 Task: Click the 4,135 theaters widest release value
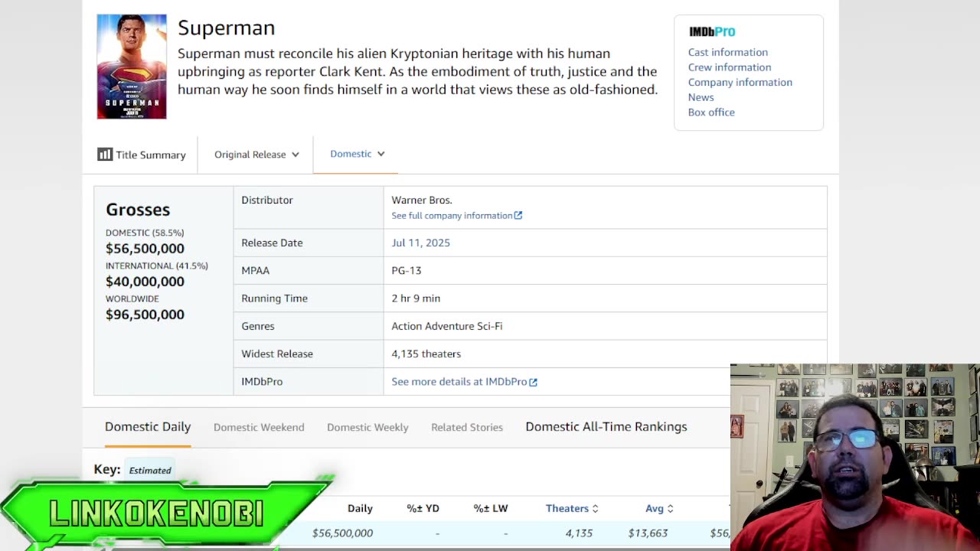pyautogui.click(x=426, y=354)
